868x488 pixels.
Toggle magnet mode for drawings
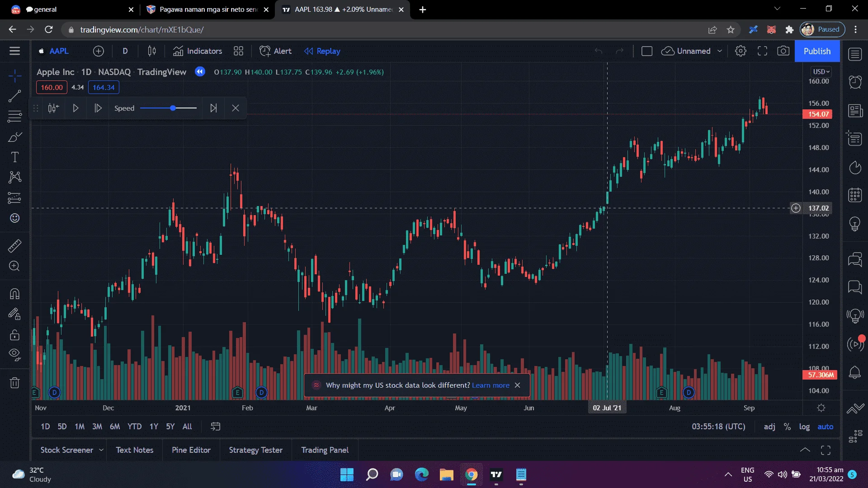(14, 294)
